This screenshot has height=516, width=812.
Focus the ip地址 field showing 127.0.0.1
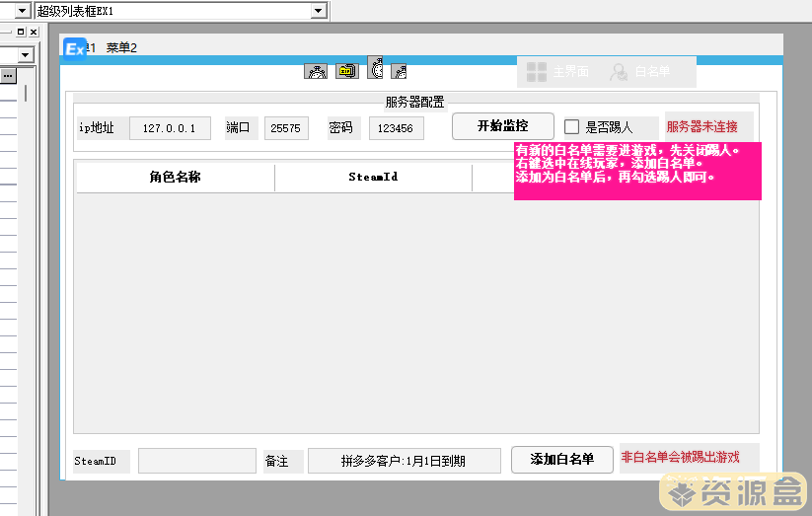tap(170, 128)
